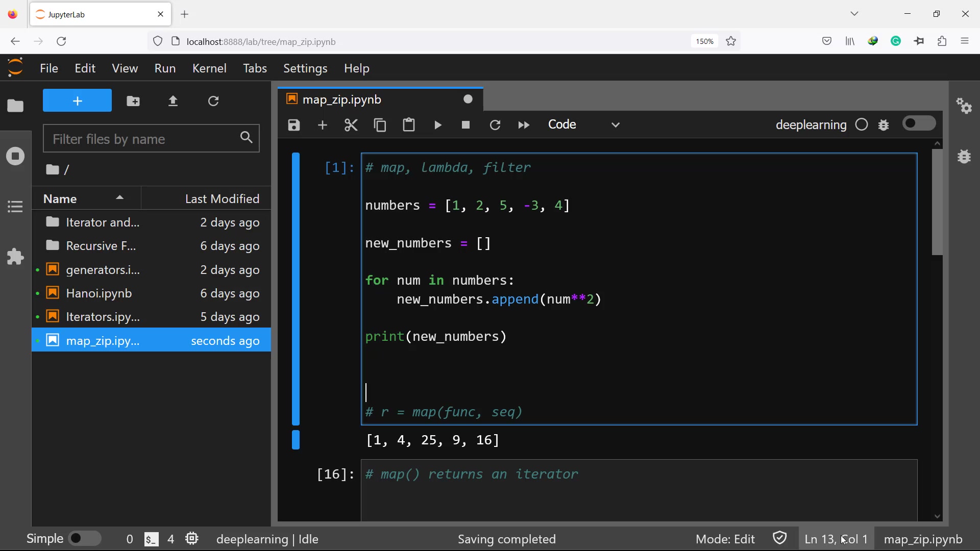Click the 150% zoom indicator in address bar
The height and width of the screenshot is (551, 980).
click(x=704, y=41)
